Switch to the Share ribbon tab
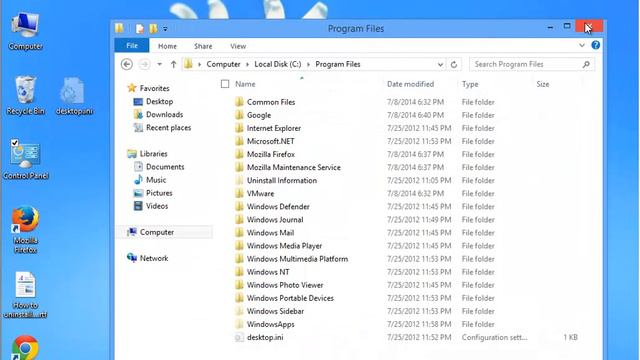 pyautogui.click(x=203, y=46)
